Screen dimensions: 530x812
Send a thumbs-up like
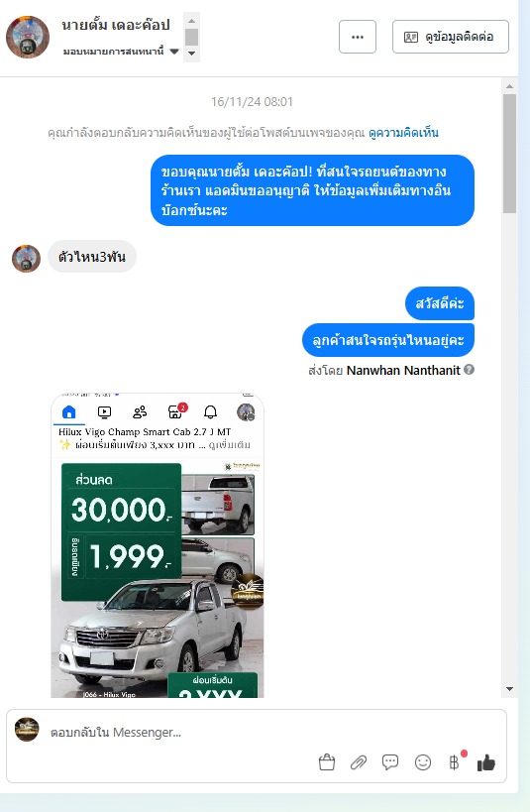pos(486,762)
